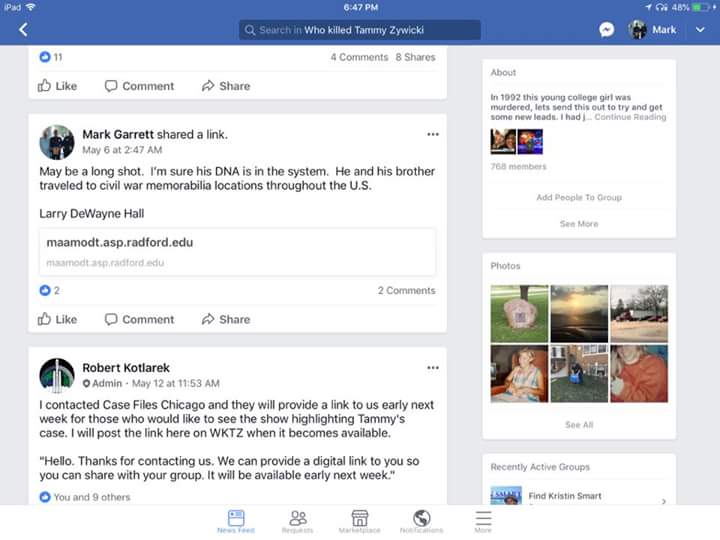Open Notifications globe icon

click(x=422, y=522)
